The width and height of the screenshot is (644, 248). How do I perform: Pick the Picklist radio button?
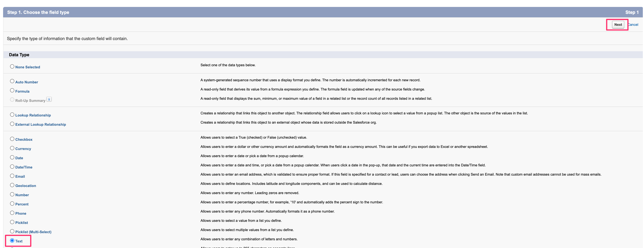[x=12, y=222]
